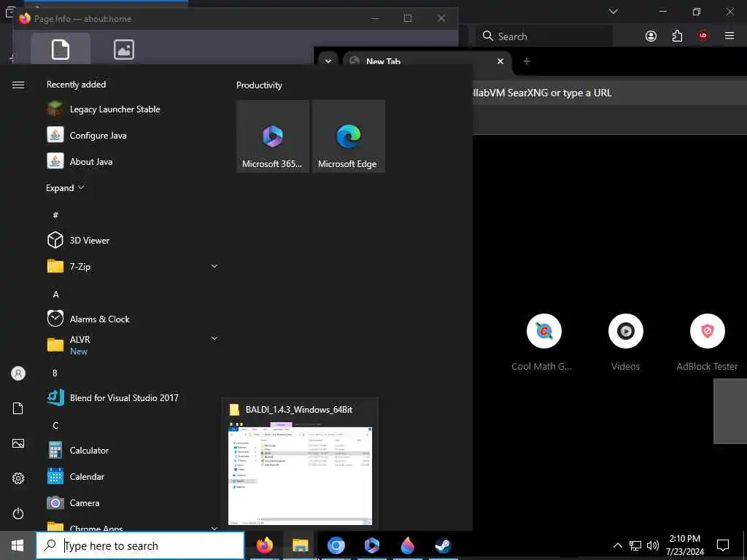Screen dimensions: 747x560
Task: Expand the Recently added list
Action: pyautogui.click(x=65, y=187)
